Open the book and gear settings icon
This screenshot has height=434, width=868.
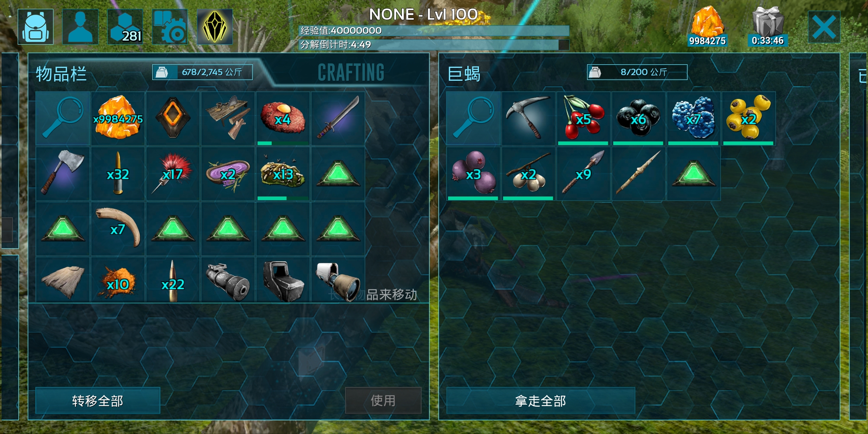coord(170,27)
